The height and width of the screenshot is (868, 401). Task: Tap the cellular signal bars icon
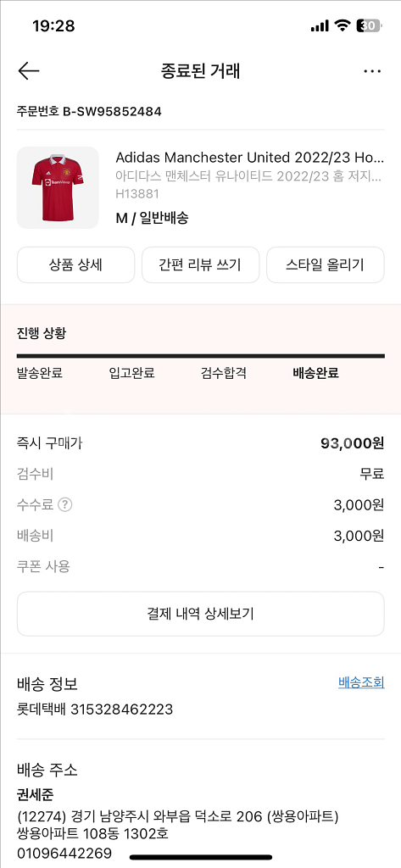[320, 26]
